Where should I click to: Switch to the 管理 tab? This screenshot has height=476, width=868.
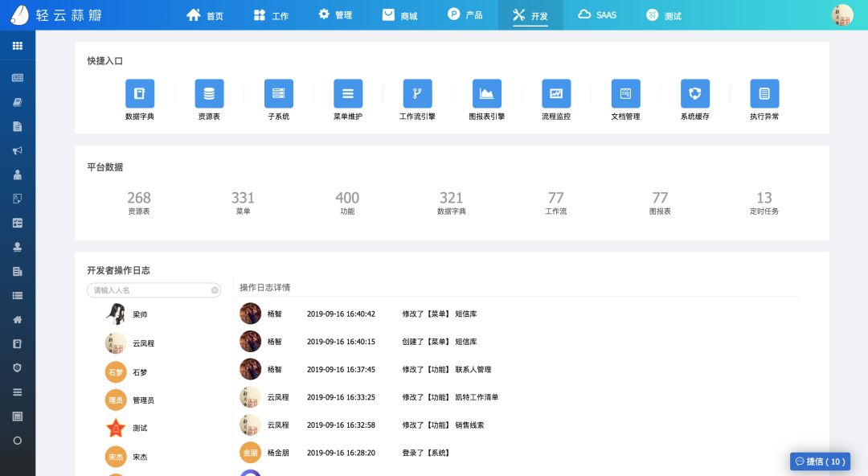pos(334,14)
